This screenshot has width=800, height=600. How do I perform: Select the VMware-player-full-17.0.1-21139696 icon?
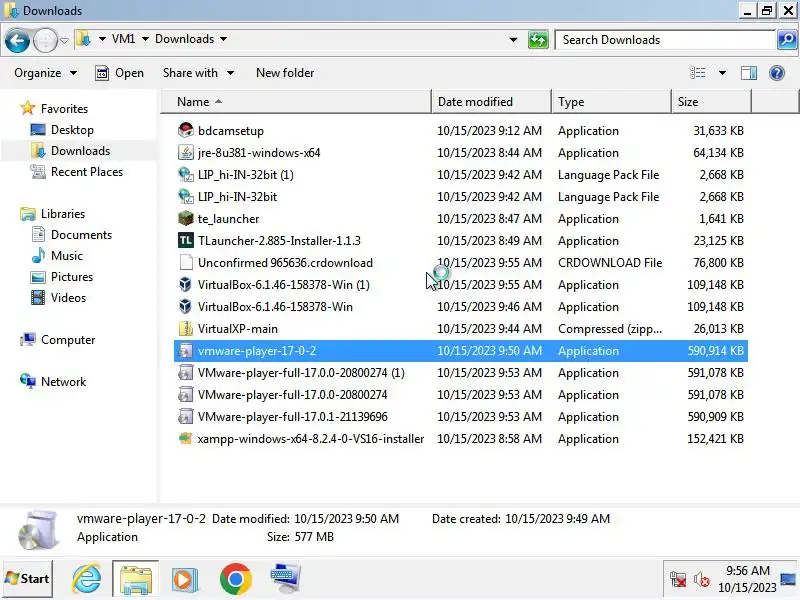(x=186, y=416)
